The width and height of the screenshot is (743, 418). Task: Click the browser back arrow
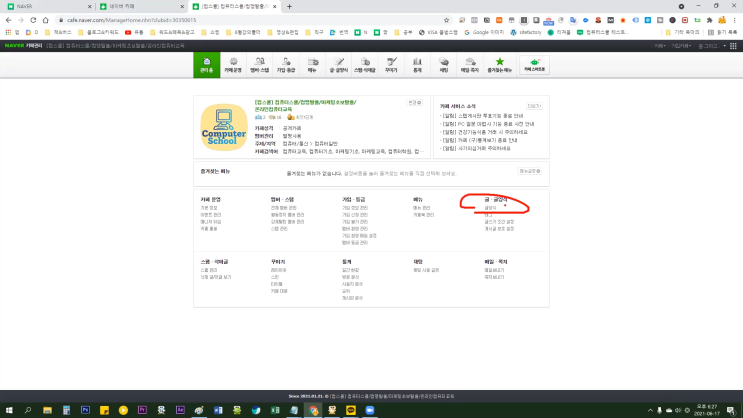[x=9, y=20]
